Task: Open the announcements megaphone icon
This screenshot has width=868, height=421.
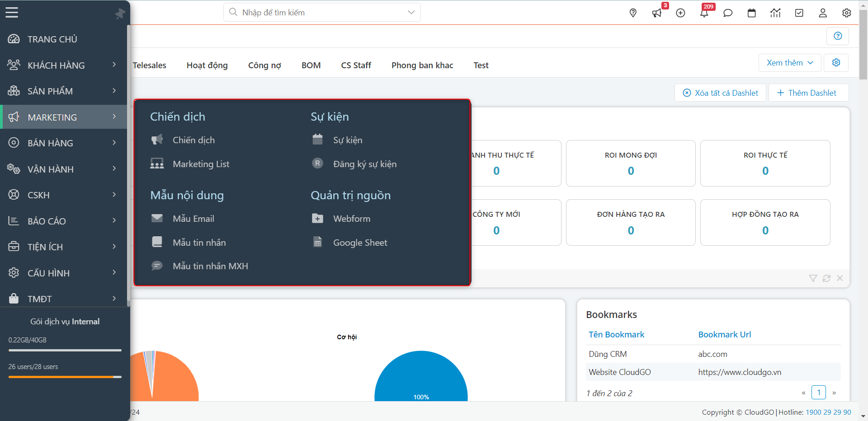Action: tap(656, 13)
